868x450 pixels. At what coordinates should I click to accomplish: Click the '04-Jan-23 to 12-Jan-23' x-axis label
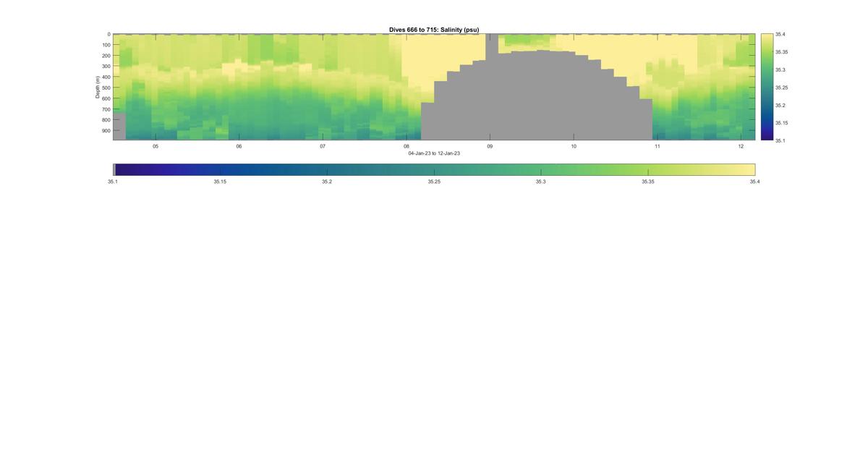pos(434,153)
